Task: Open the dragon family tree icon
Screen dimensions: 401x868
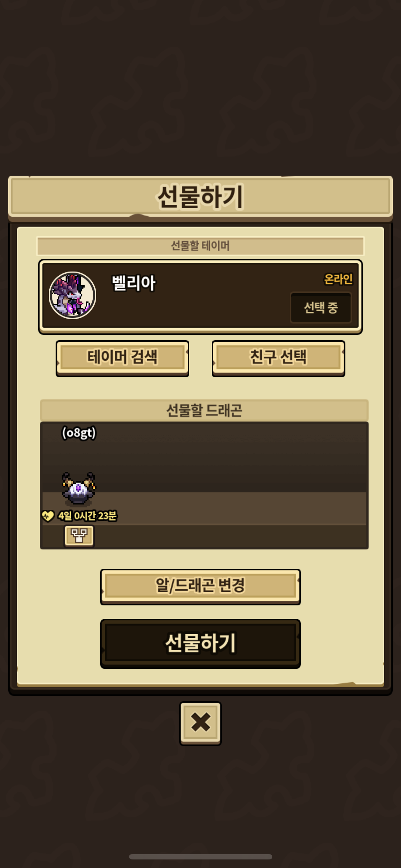Action: click(x=79, y=536)
